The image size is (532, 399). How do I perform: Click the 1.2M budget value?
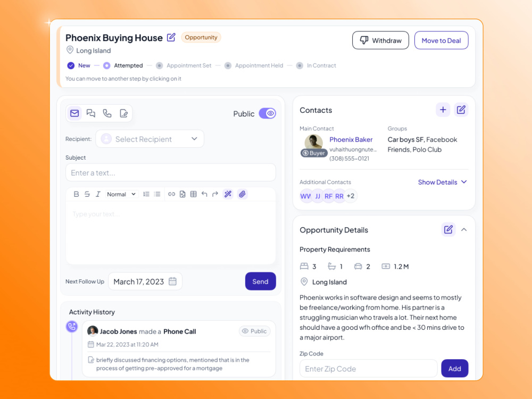(401, 267)
